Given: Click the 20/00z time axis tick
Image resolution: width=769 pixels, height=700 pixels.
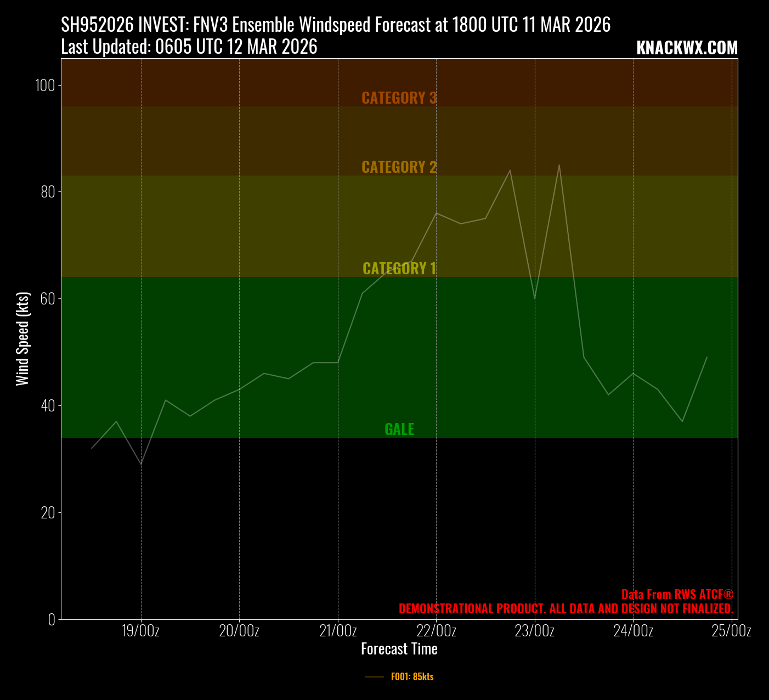Looking at the screenshot, I should click(x=239, y=631).
